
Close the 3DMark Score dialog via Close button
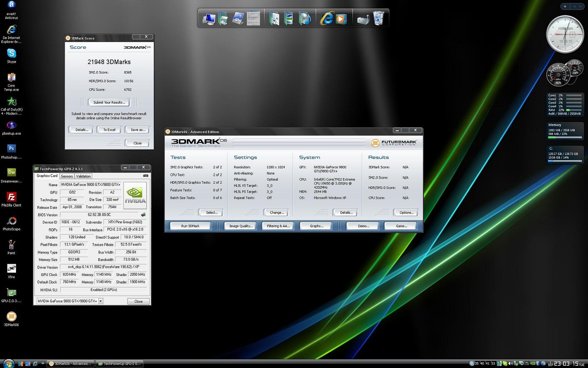(137, 143)
